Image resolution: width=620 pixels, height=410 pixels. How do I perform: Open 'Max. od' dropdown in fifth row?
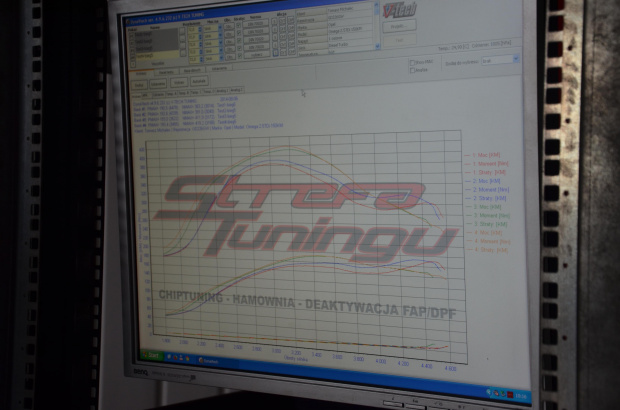tap(221, 58)
